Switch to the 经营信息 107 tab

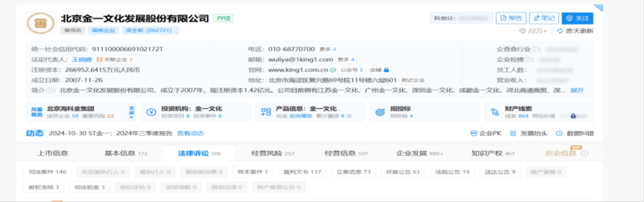click(347, 153)
